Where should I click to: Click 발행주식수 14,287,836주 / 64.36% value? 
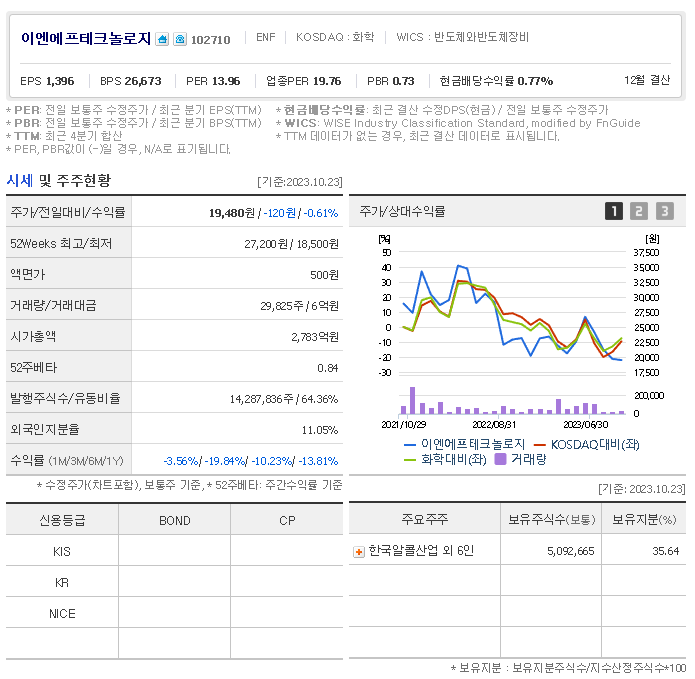284,399
